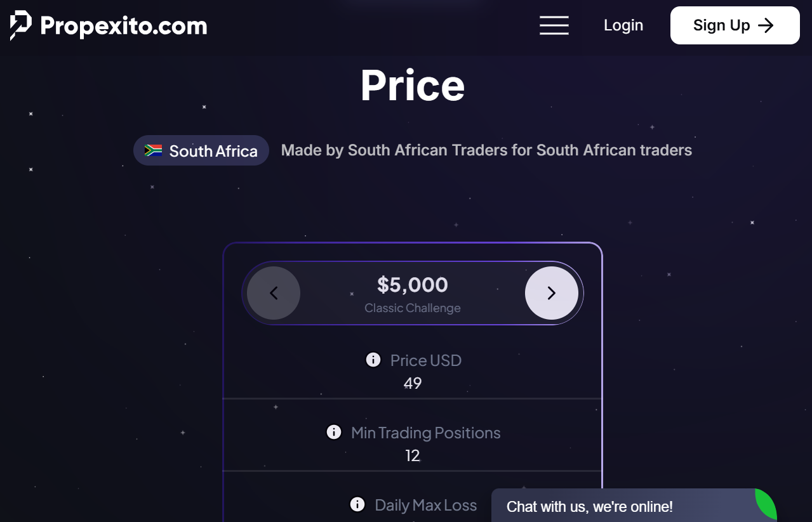Select the South Africa country badge
The height and width of the screenshot is (522, 812).
click(201, 150)
